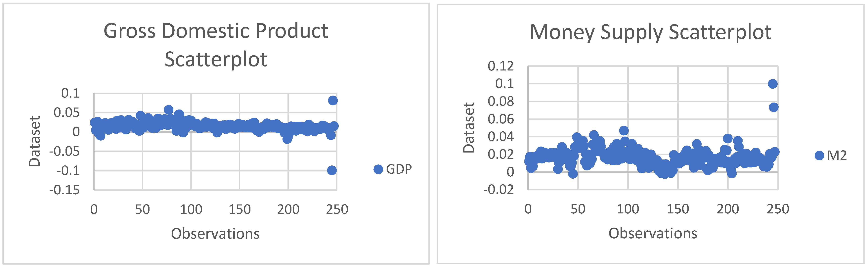This screenshot has width=868, height=267.
Task: Select the GDP legend label text
Action: pyautogui.click(x=399, y=169)
